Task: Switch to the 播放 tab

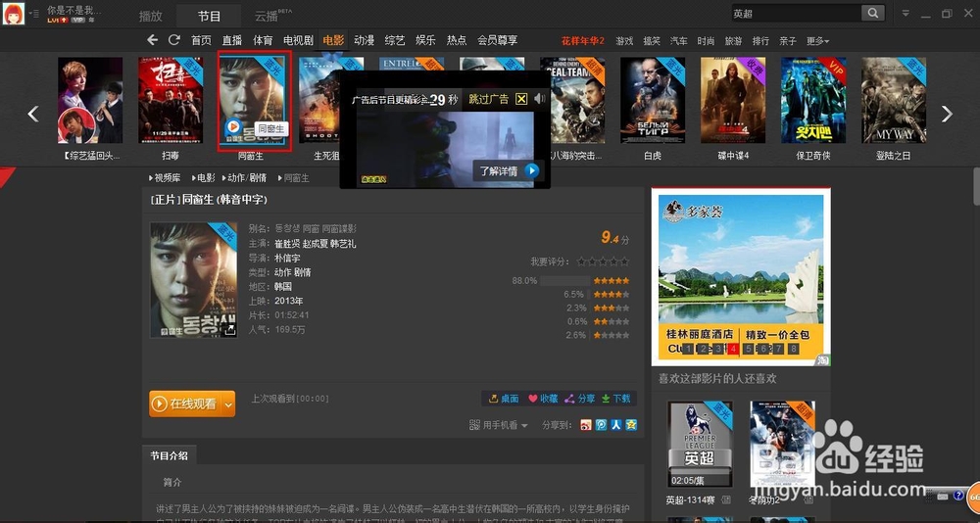Action: click(151, 16)
